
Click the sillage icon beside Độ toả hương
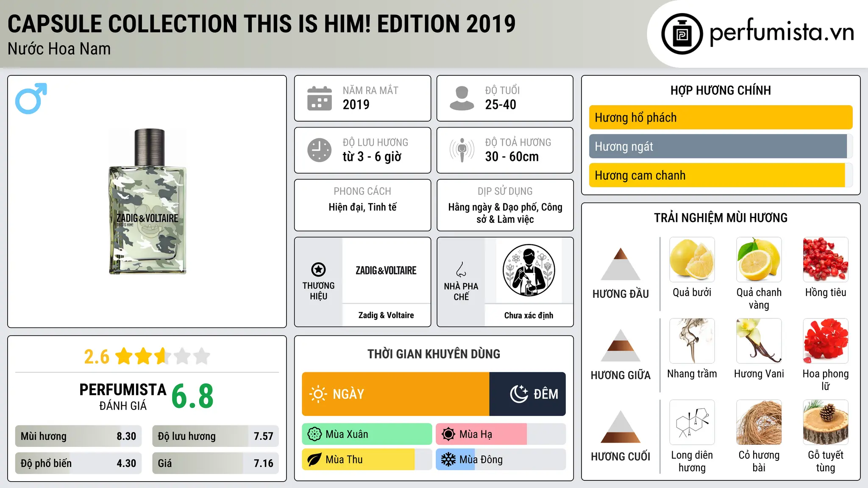(x=462, y=150)
